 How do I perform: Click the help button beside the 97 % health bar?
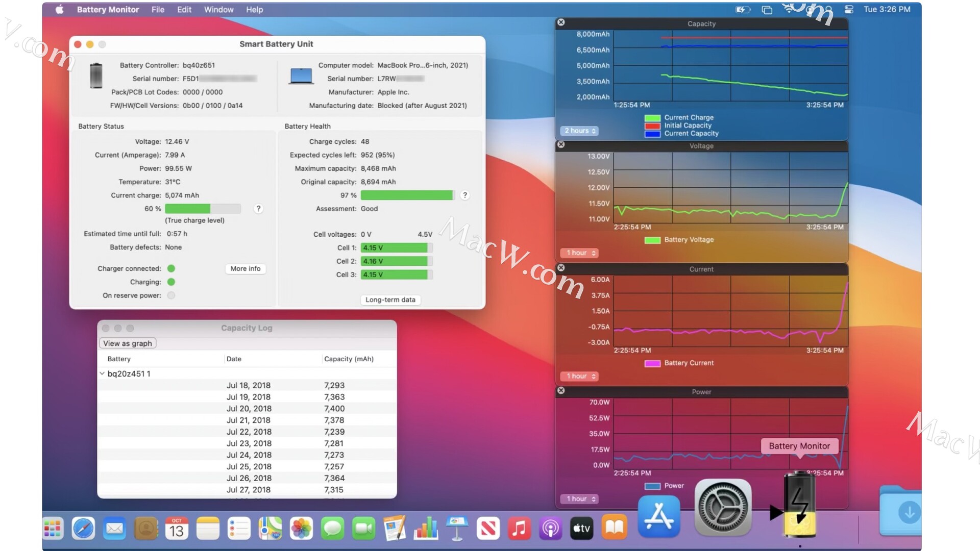464,195
